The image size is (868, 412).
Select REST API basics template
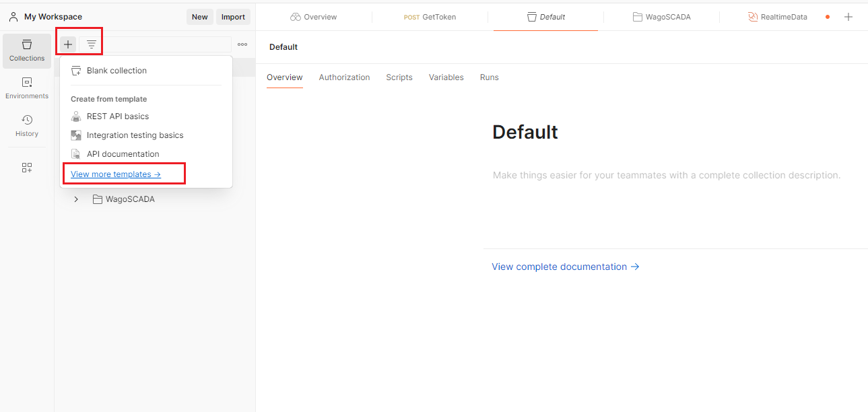click(118, 116)
